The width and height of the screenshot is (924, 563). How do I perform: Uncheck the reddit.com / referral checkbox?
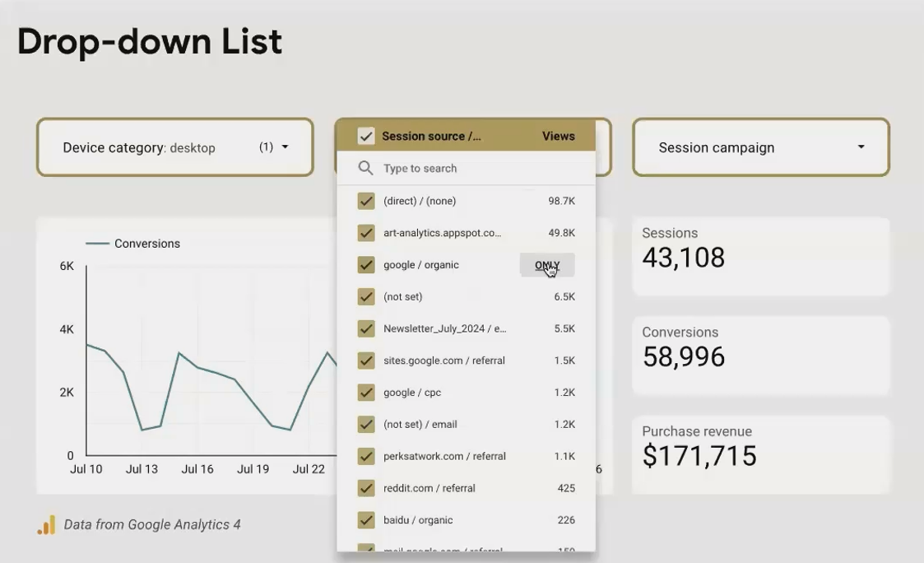click(366, 488)
